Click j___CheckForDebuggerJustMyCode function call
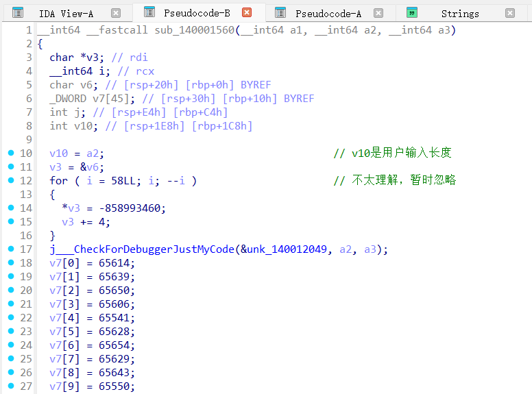 (142, 249)
